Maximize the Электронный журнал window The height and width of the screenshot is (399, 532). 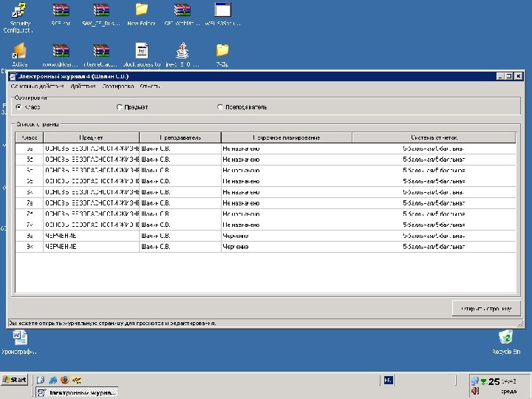[509, 76]
